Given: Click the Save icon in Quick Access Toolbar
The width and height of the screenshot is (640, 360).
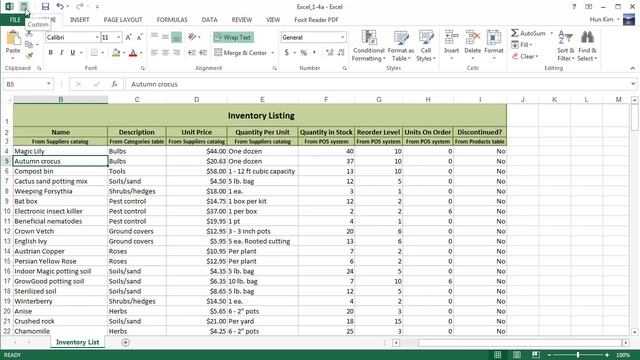Looking at the screenshot, I should 45,7.
